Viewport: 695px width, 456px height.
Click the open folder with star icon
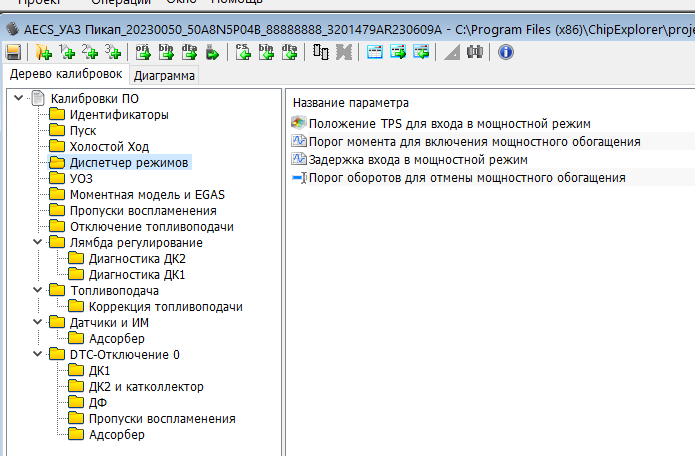point(42,52)
